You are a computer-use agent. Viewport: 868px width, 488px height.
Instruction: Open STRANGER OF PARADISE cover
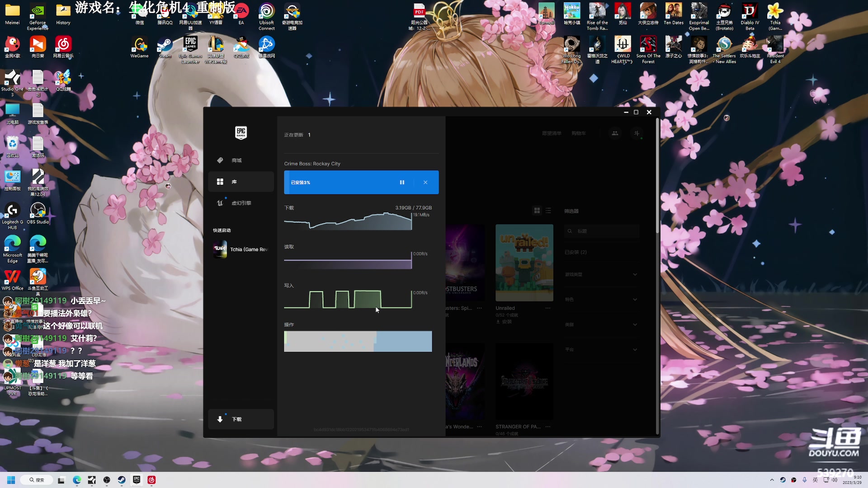click(x=524, y=381)
